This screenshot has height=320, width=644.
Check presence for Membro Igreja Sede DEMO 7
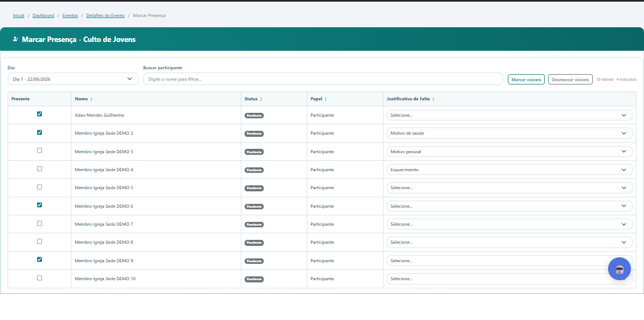pyautogui.click(x=39, y=223)
